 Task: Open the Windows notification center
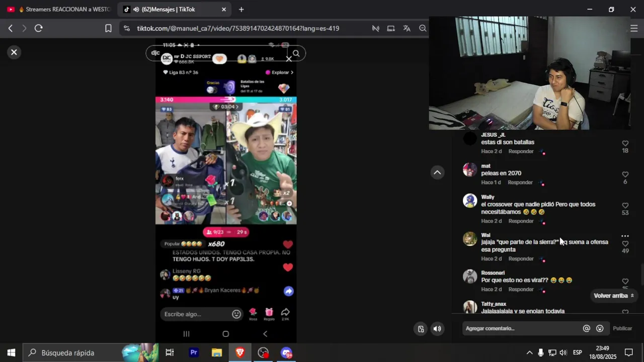[x=628, y=352]
